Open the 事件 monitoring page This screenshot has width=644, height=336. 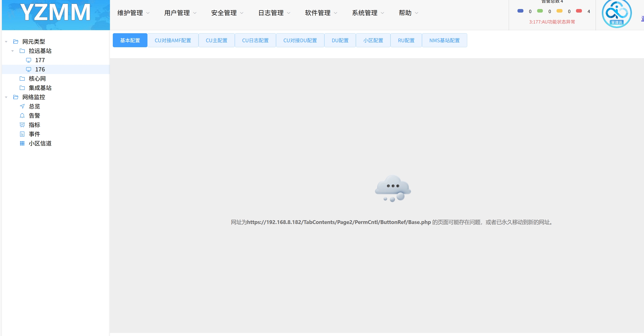(34, 134)
